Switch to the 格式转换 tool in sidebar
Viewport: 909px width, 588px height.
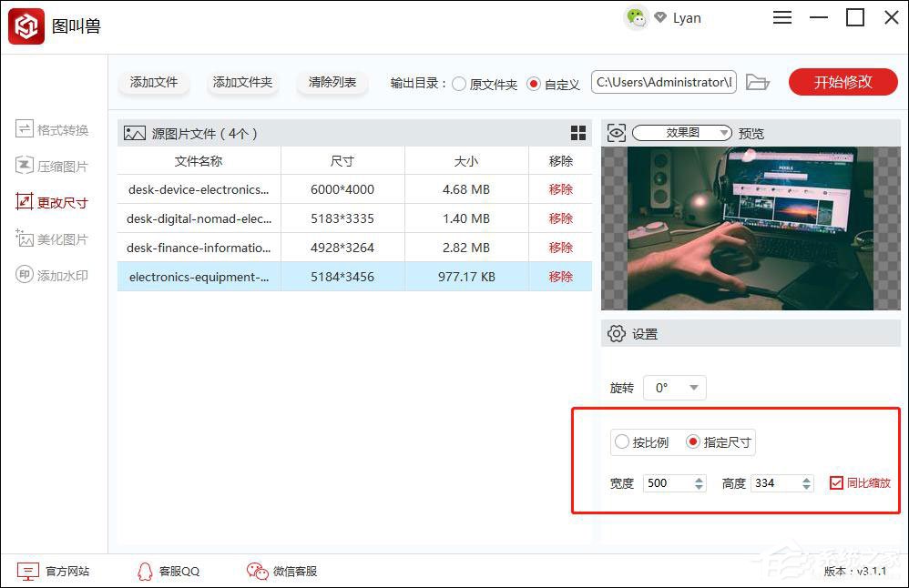coord(55,129)
